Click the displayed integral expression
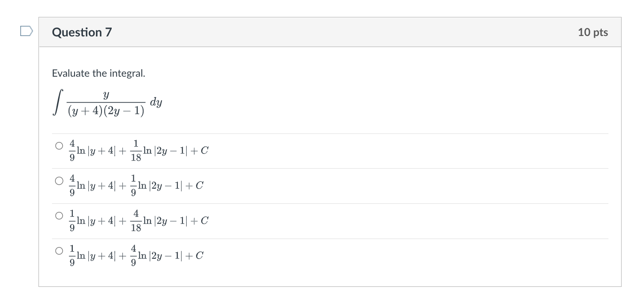The image size is (644, 300). coord(106,102)
